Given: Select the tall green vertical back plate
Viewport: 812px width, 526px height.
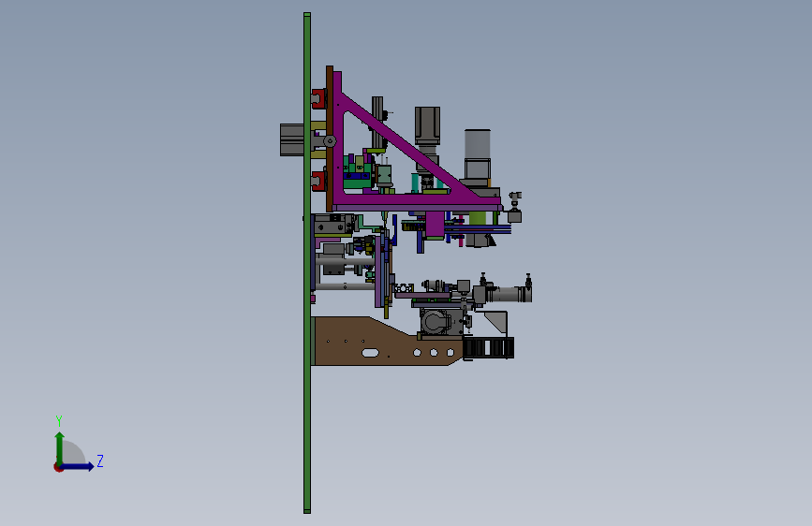Looking at the screenshot, I should pyautogui.click(x=307, y=263).
